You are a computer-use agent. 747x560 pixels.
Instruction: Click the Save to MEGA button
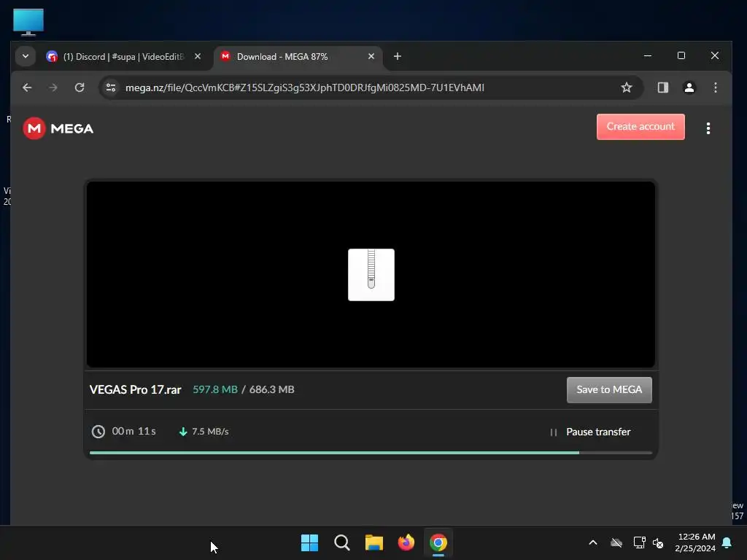[609, 390]
